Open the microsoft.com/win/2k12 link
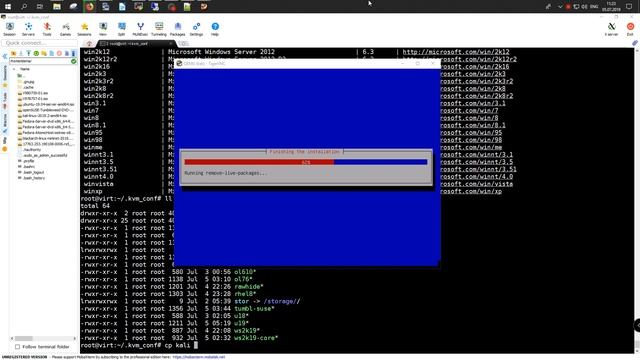The image size is (640, 360). 456,52
